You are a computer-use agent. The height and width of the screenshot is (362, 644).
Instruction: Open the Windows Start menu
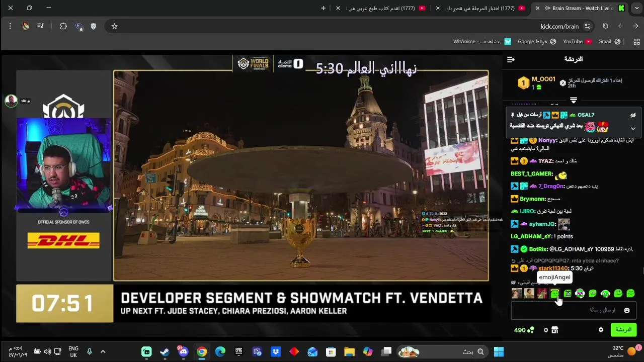coord(499,352)
